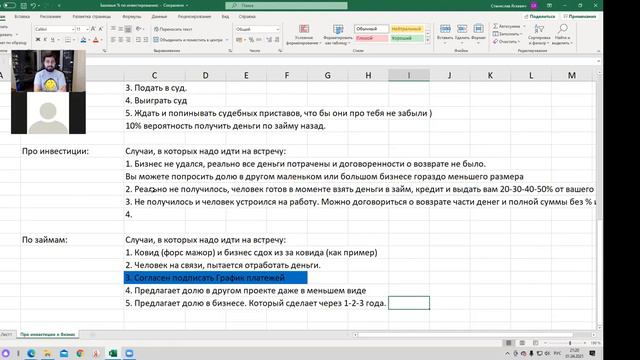Click the Excel icon in the taskbar
The width and height of the screenshot is (640, 360).
click(x=113, y=353)
